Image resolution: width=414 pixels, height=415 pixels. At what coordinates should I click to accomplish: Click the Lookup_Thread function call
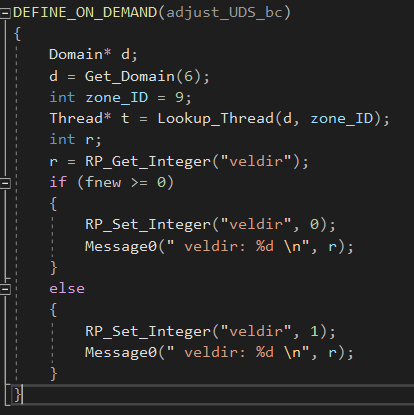point(216,119)
